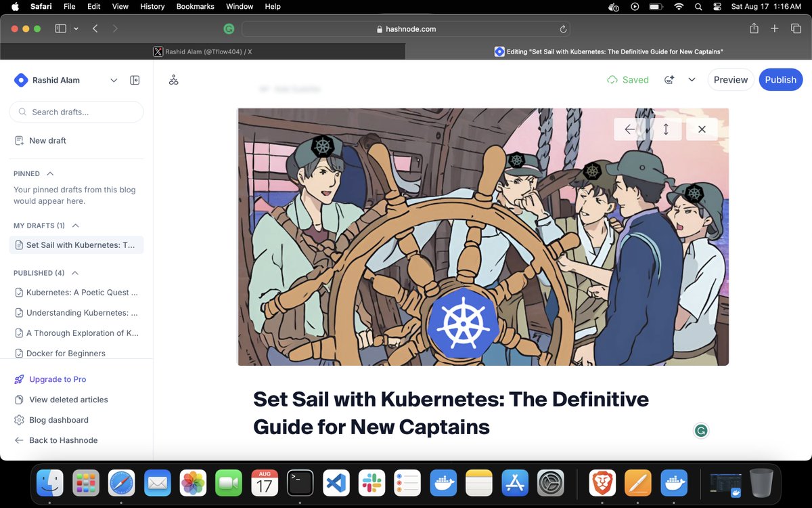
Task: Open draft 'Set Sail with Kubernetes'
Action: pyautogui.click(x=76, y=245)
